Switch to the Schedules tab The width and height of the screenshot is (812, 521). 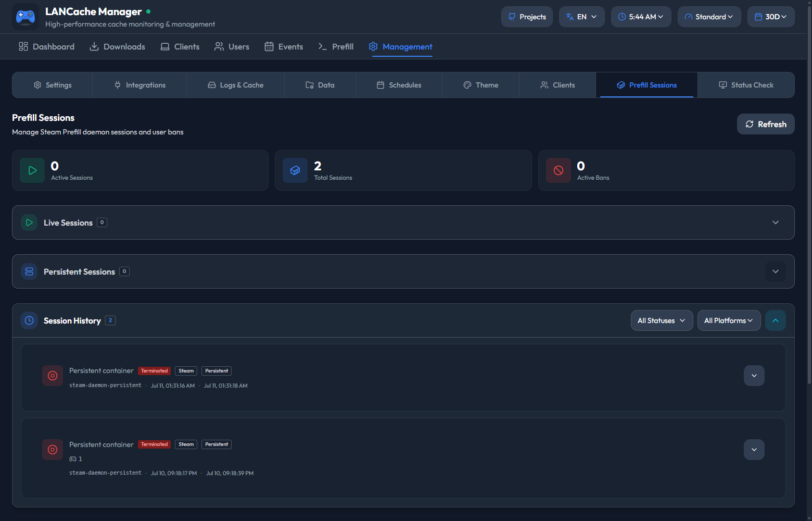click(x=399, y=85)
